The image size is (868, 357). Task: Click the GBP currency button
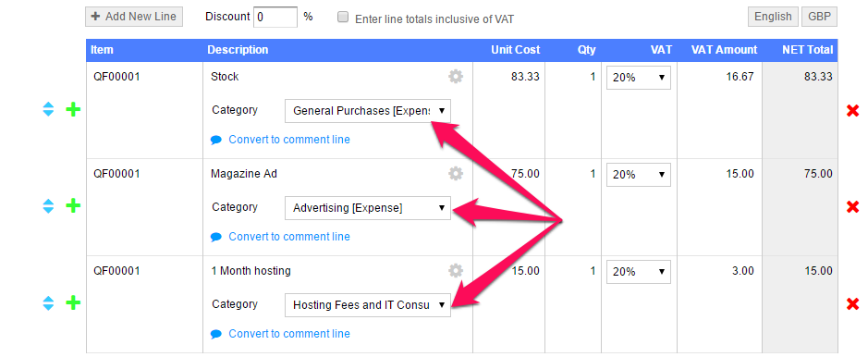(x=819, y=17)
